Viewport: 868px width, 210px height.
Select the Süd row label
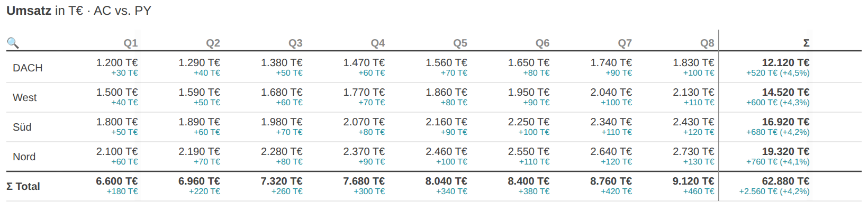[x=22, y=127]
